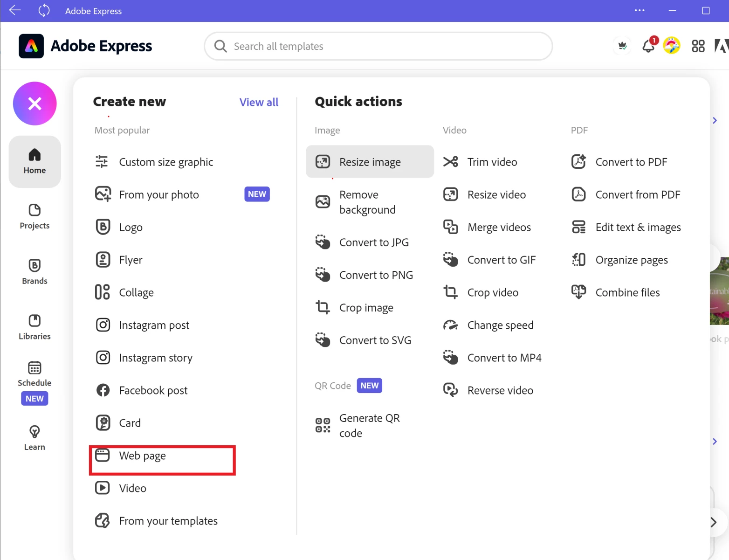This screenshot has height=560, width=729.
Task: Choose From your photo option
Action: (182, 194)
